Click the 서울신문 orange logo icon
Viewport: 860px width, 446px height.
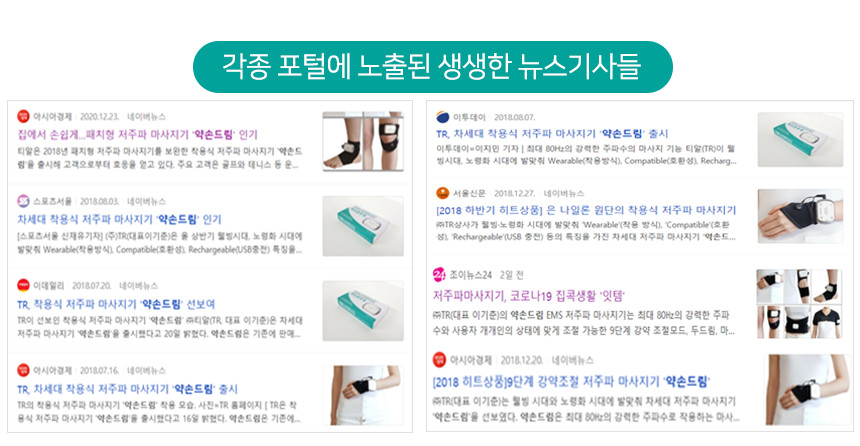pos(442,193)
